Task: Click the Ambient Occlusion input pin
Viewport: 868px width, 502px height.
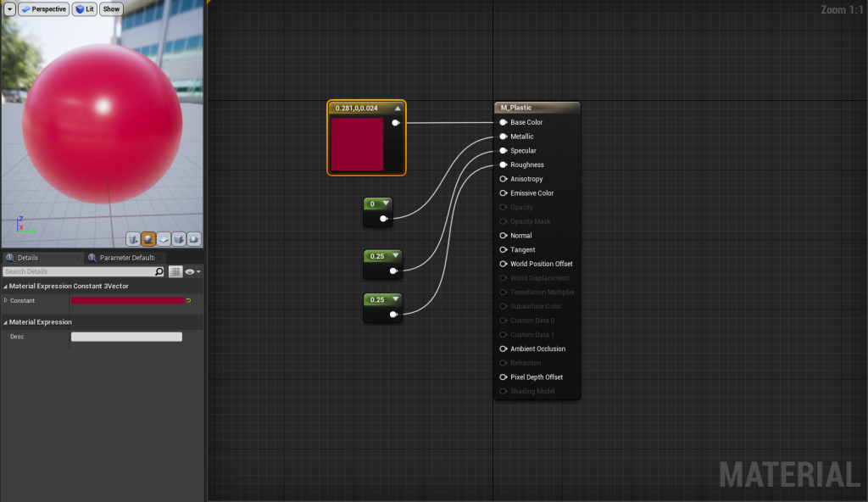Action: point(504,349)
